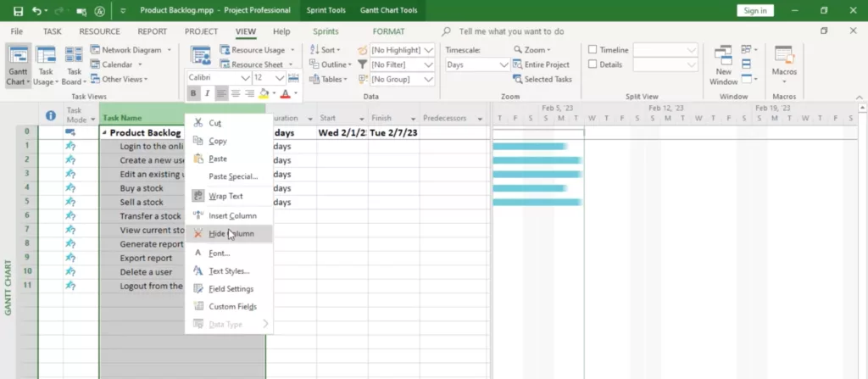The height and width of the screenshot is (379, 868).
Task: Choose Paste Special from context menu
Action: pyautogui.click(x=229, y=176)
